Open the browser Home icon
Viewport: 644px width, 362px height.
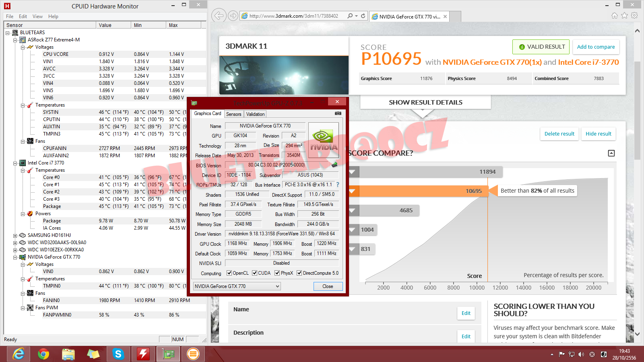point(615,15)
